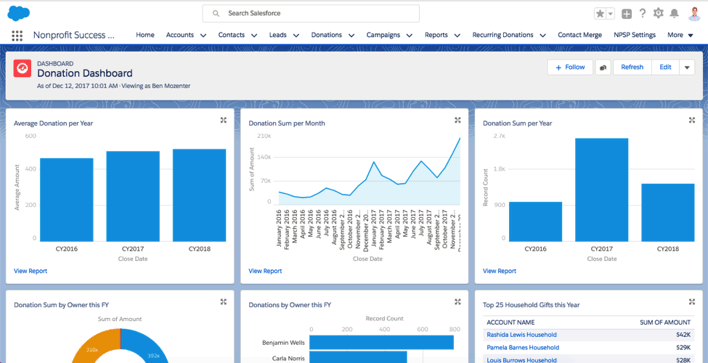
Task: Open Pamela Barnes Household account
Action: coord(523,347)
